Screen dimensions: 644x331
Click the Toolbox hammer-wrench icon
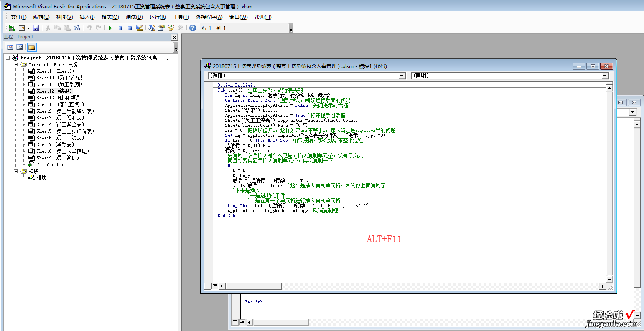coord(181,28)
